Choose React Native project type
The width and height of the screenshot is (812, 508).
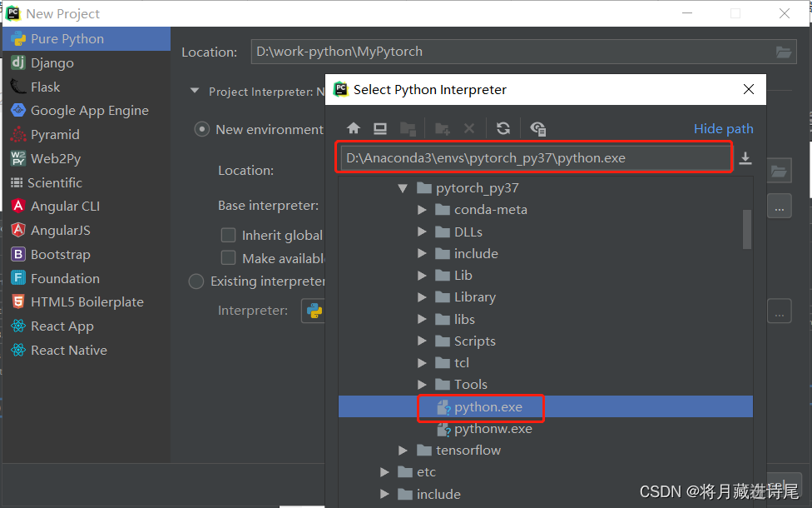pos(87,350)
